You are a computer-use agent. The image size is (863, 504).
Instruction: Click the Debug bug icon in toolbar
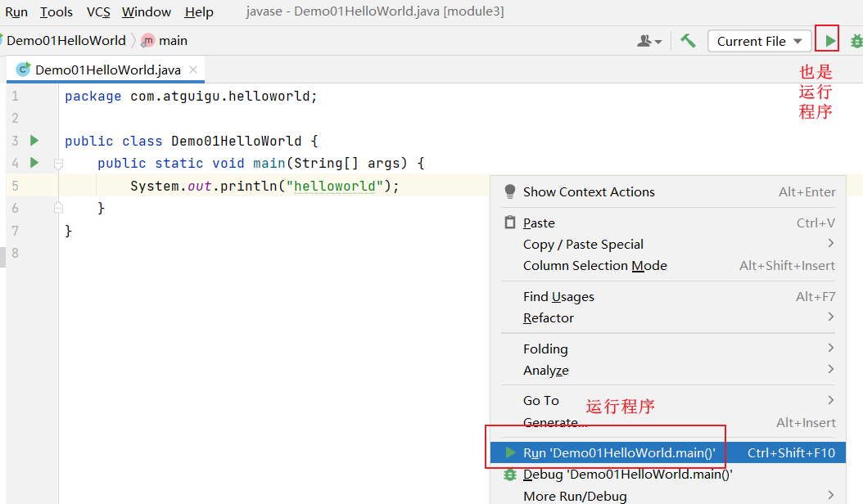pyautogui.click(x=856, y=41)
